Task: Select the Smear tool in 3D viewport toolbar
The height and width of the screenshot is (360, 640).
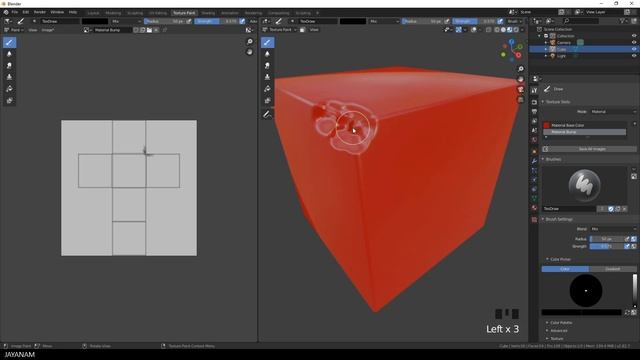Action: click(x=267, y=65)
